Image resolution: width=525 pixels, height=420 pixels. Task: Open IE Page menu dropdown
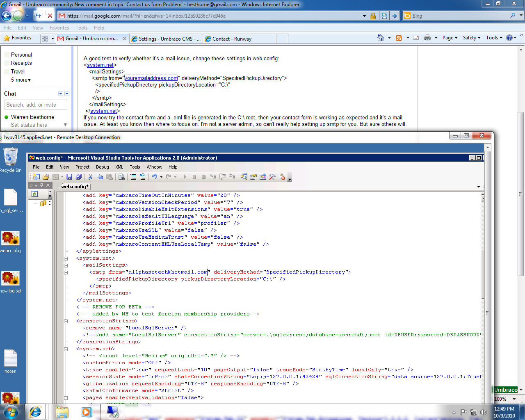[x=450, y=38]
